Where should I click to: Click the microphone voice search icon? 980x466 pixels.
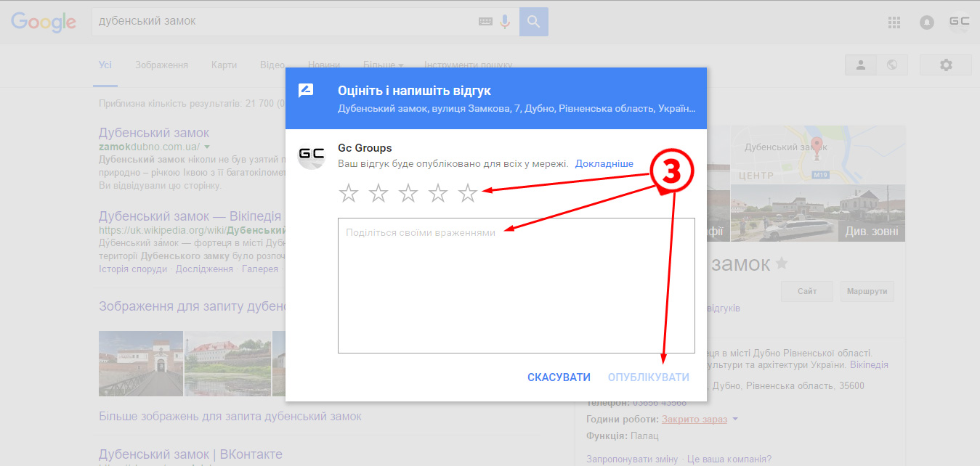(505, 22)
